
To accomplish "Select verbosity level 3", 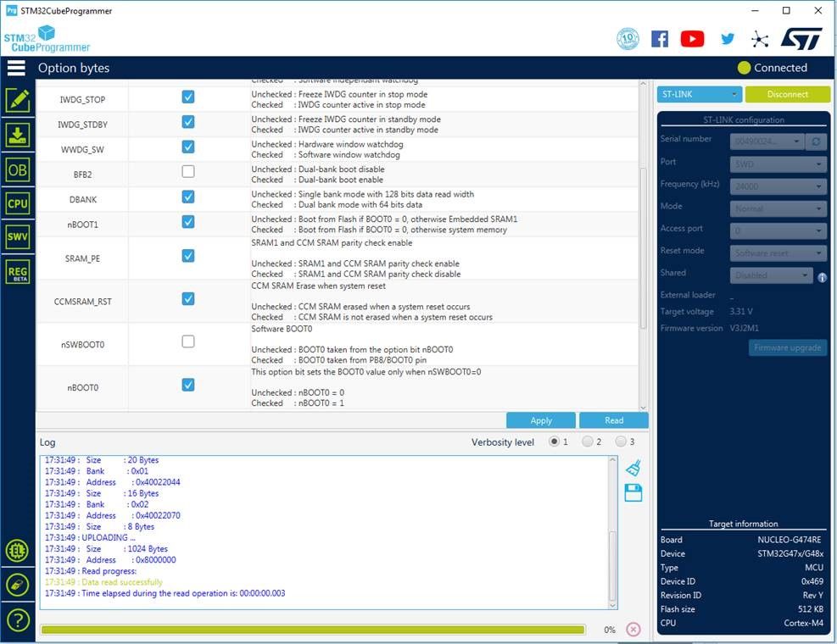I will (620, 441).
